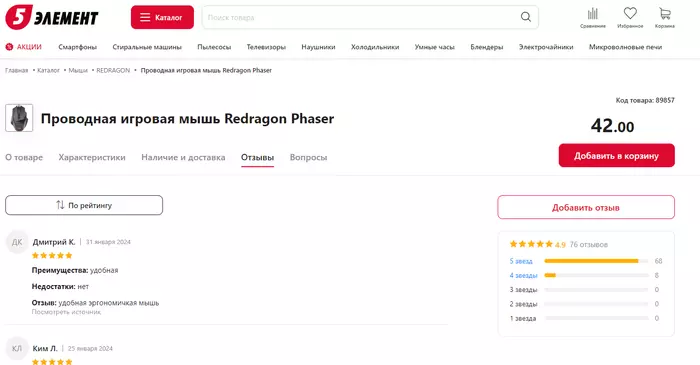The height and width of the screenshot is (365, 700).
Task: Click the Добавить отзыв button
Action: 586,207
